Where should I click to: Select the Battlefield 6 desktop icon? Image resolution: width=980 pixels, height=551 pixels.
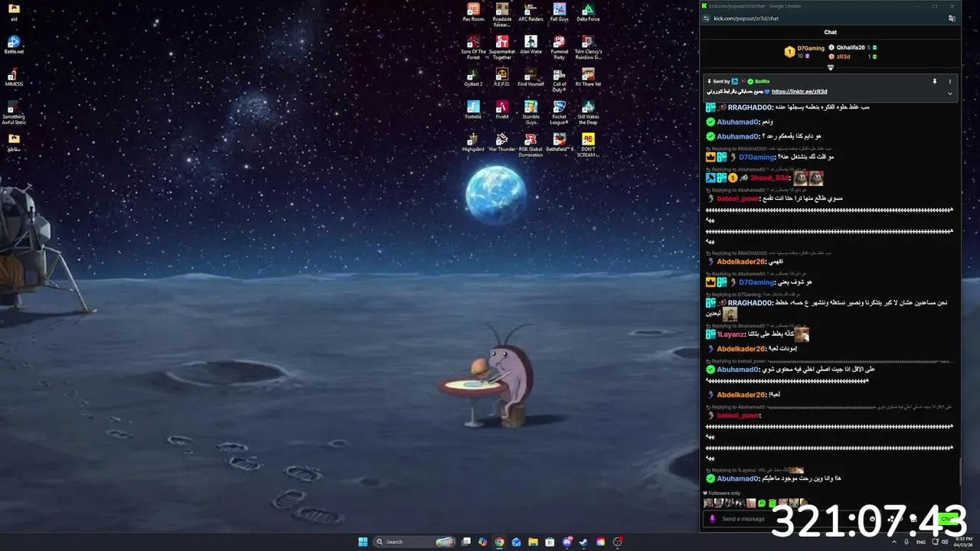560,142
